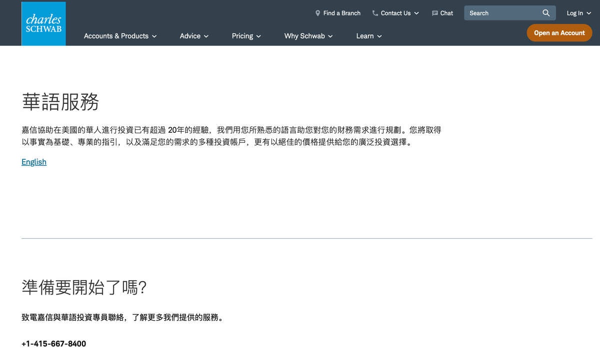
Task: Expand the Accounts & Products chevron arrow
Action: (154, 36)
